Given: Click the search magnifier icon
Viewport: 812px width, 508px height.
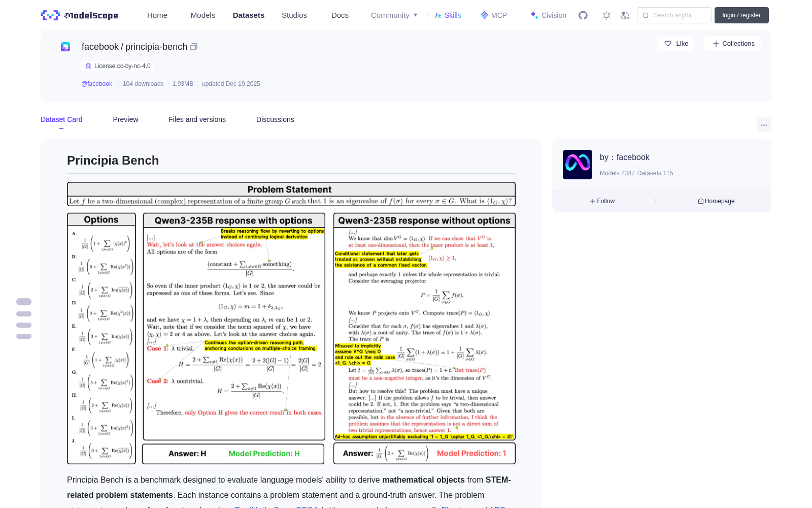Looking at the screenshot, I should pyautogui.click(x=646, y=15).
